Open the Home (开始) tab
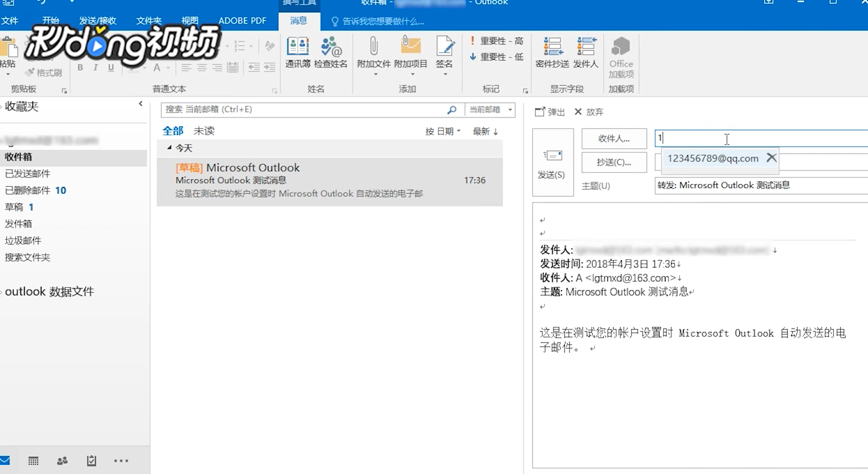 click(x=51, y=21)
